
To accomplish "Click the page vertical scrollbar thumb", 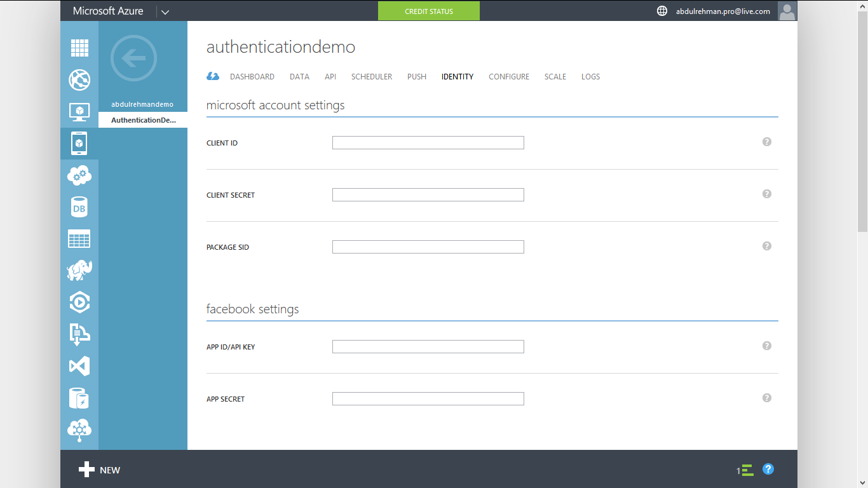I will pyautogui.click(x=864, y=121).
